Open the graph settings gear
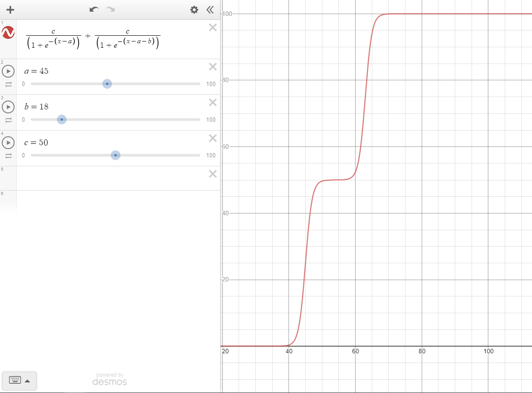 tap(194, 10)
